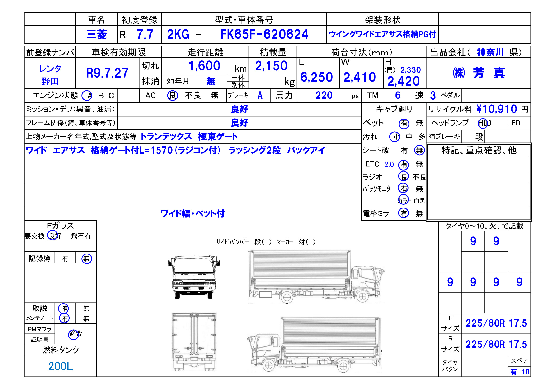The width and height of the screenshot is (555, 392).
Task: Click 飛石有 under Fガラス
Action: click(81, 236)
